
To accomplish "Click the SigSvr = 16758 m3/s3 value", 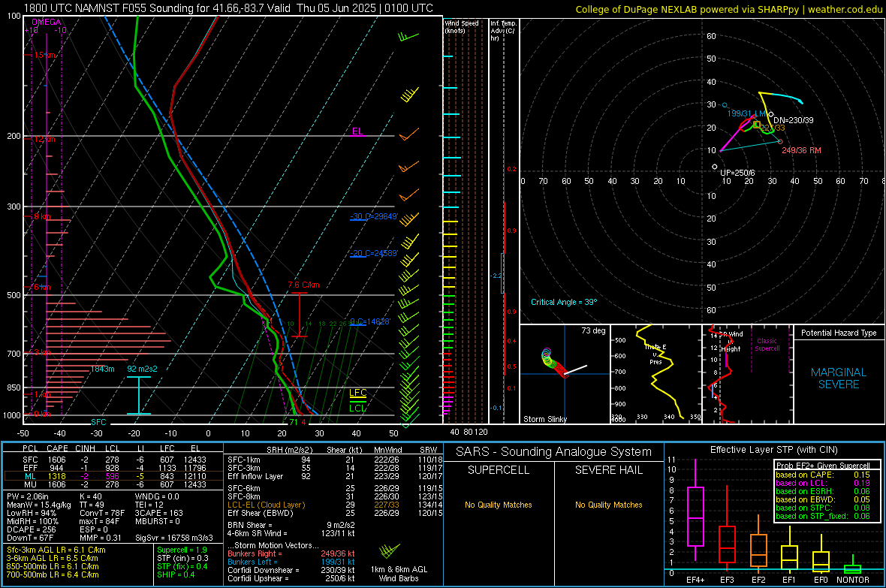I will (174, 538).
